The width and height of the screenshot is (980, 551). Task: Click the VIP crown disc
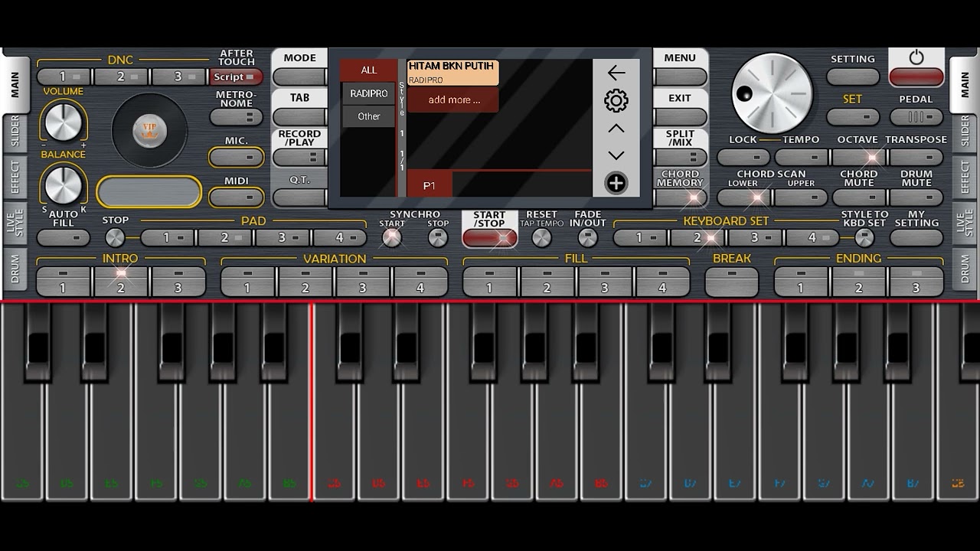[149, 131]
